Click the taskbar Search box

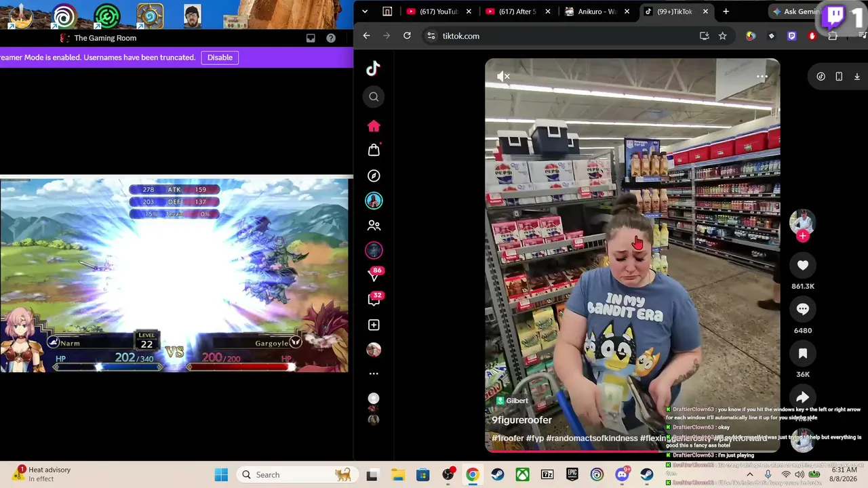tap(296, 474)
